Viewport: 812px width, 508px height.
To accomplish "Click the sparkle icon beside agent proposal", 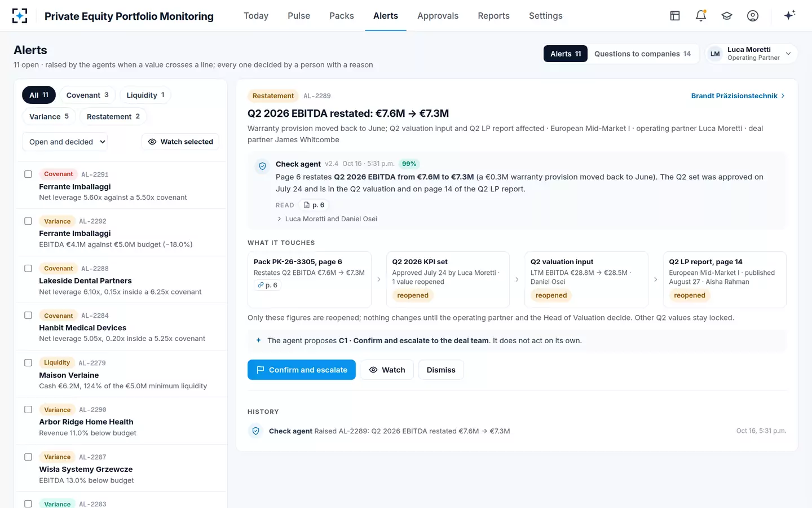I will point(258,340).
